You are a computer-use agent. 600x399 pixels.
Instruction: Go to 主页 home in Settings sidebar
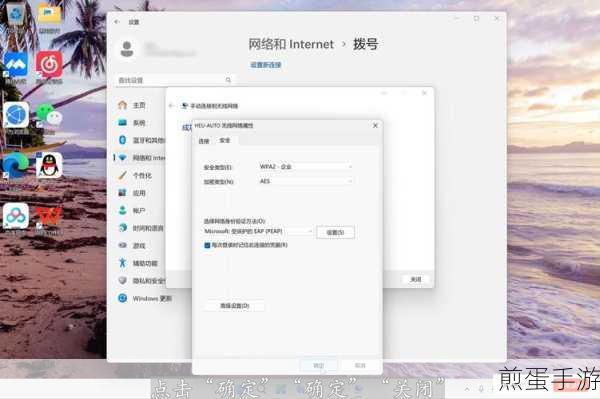pos(122,105)
